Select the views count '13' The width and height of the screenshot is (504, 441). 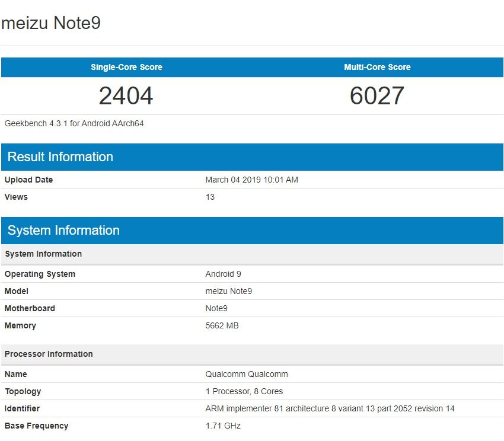click(x=210, y=197)
